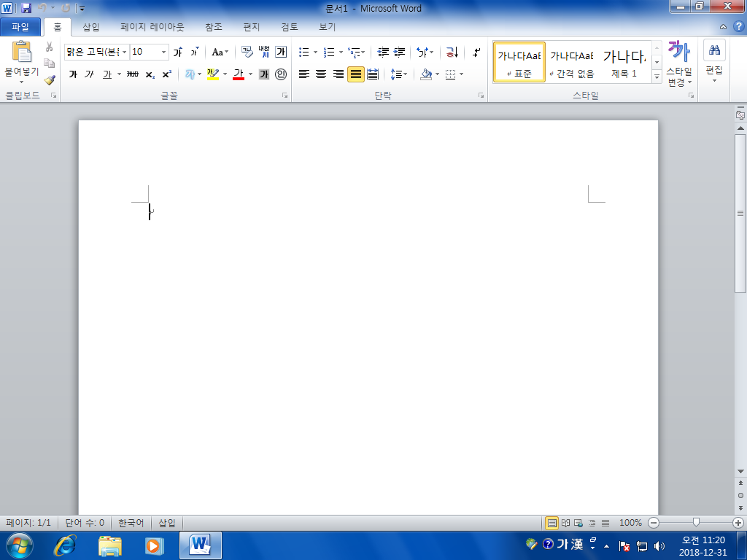The height and width of the screenshot is (560, 747).
Task: Switch to Web Layout view icon
Action: click(578, 523)
